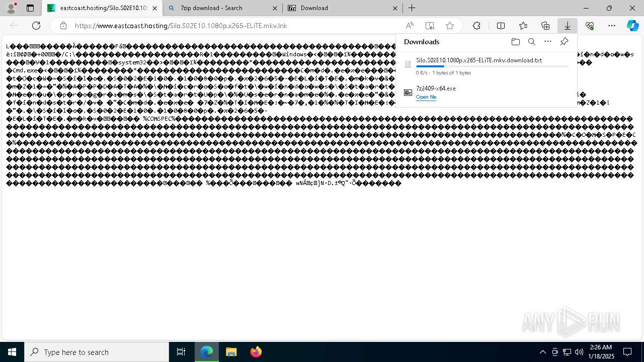Open the tab actions menu icon
644x362 pixels.
[x=30, y=8]
